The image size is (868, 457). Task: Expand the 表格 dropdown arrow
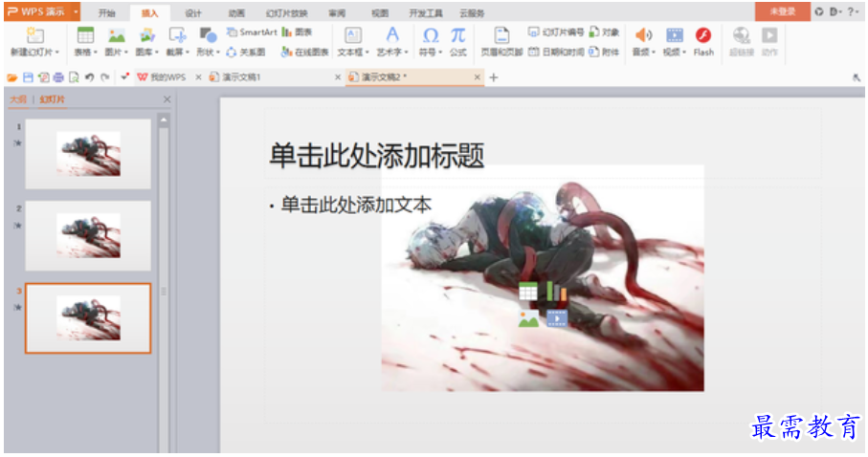95,53
